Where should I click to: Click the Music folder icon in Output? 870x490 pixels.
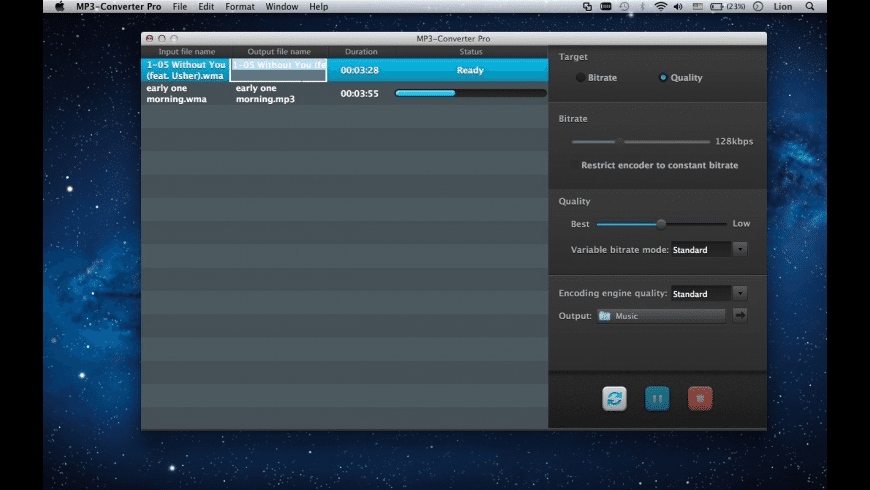click(605, 316)
